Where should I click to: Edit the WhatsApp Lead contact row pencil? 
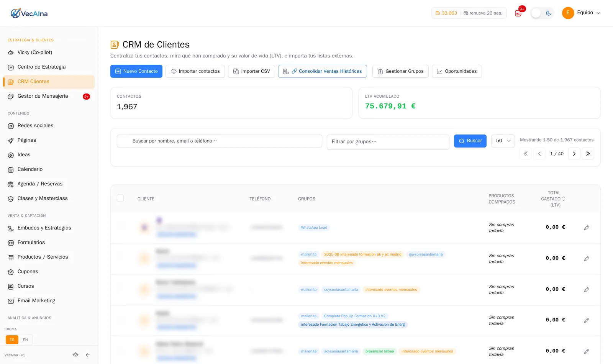click(x=587, y=228)
